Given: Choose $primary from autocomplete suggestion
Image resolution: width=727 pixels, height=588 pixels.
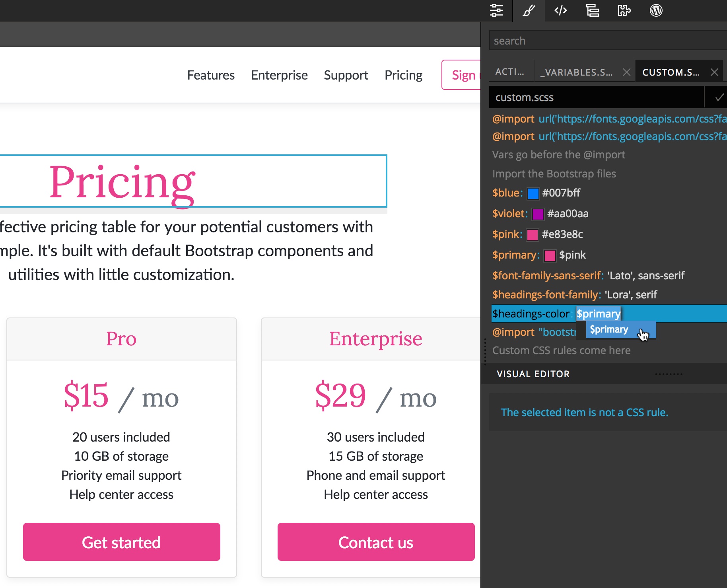Looking at the screenshot, I should pyautogui.click(x=621, y=329).
